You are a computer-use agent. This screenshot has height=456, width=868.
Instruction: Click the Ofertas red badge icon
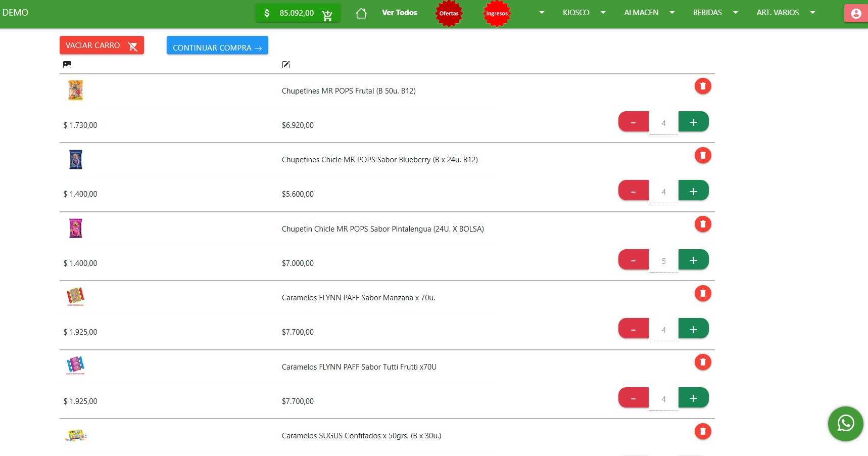449,14
